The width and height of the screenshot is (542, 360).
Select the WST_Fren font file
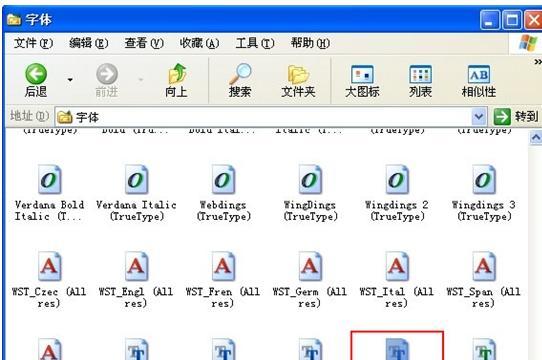coord(223,280)
